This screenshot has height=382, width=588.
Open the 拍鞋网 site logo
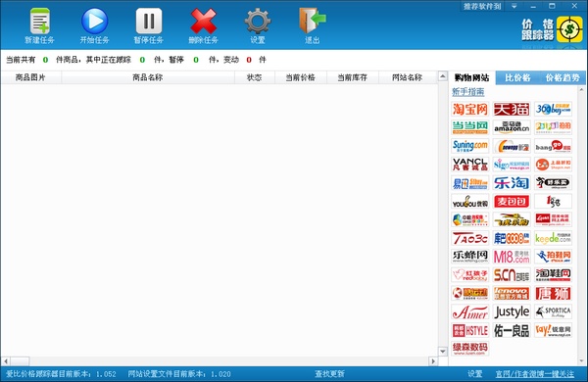[x=553, y=257]
